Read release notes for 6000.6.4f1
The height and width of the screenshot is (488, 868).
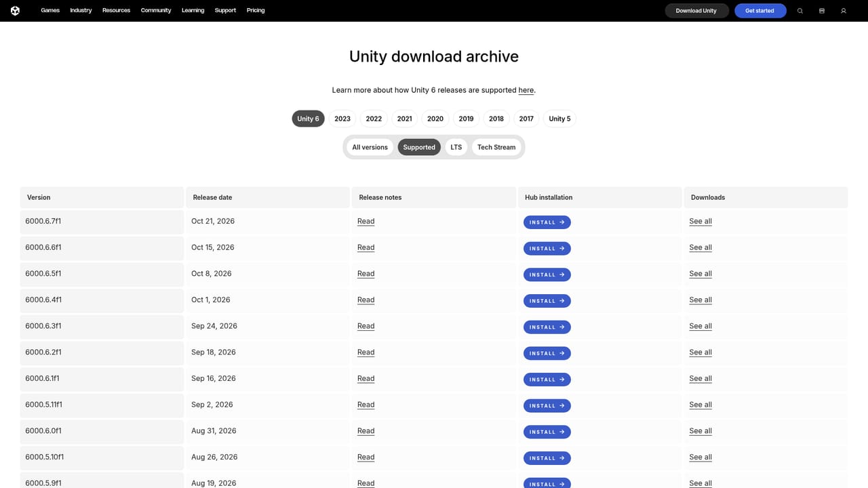coord(366,300)
